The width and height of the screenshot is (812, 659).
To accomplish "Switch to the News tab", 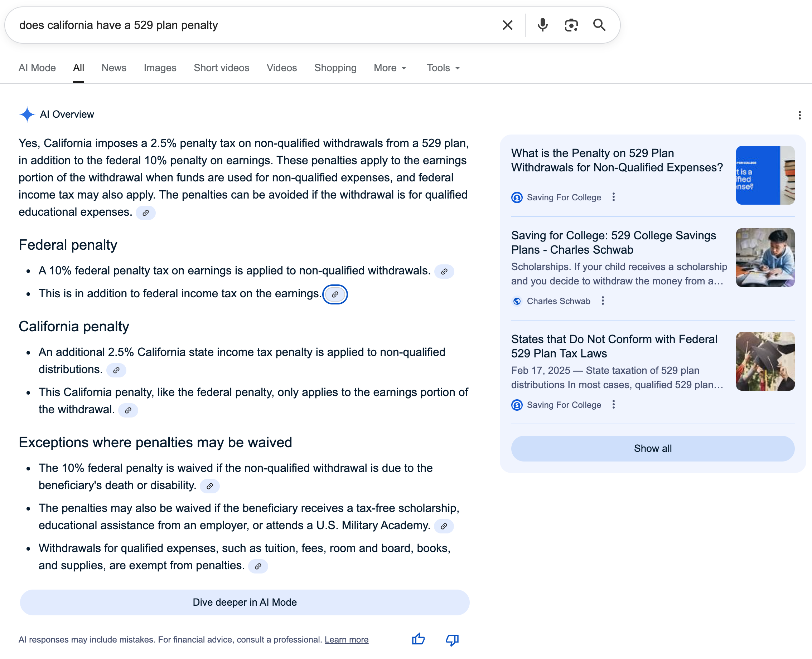I will point(113,68).
